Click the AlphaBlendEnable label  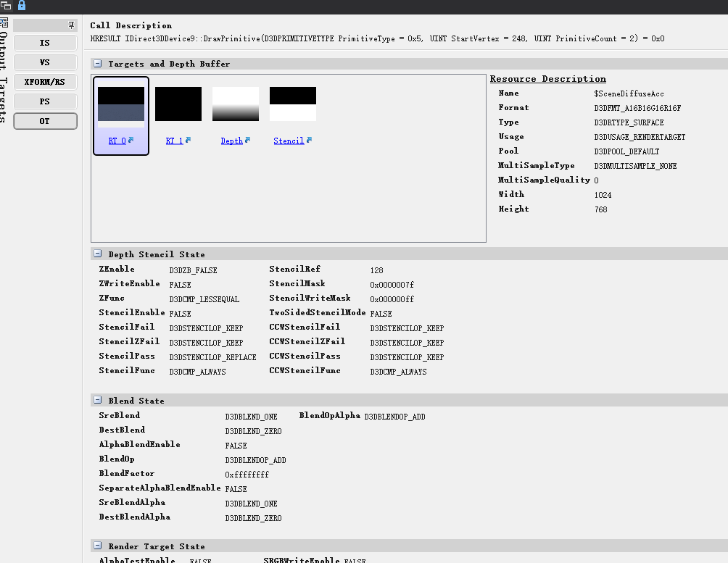(139, 444)
